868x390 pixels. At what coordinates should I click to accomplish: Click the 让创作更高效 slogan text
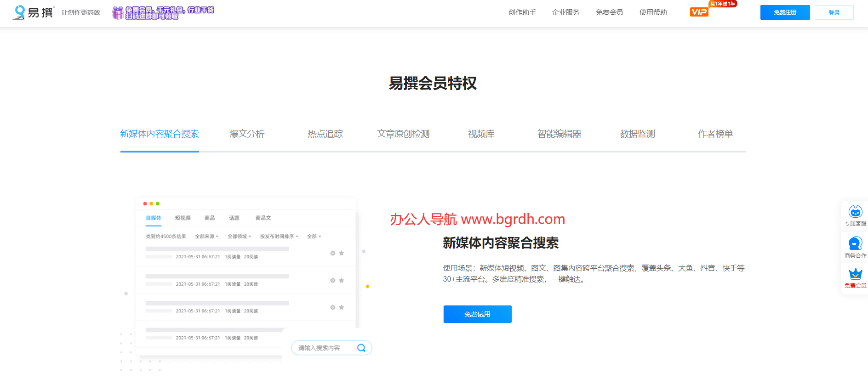click(81, 12)
